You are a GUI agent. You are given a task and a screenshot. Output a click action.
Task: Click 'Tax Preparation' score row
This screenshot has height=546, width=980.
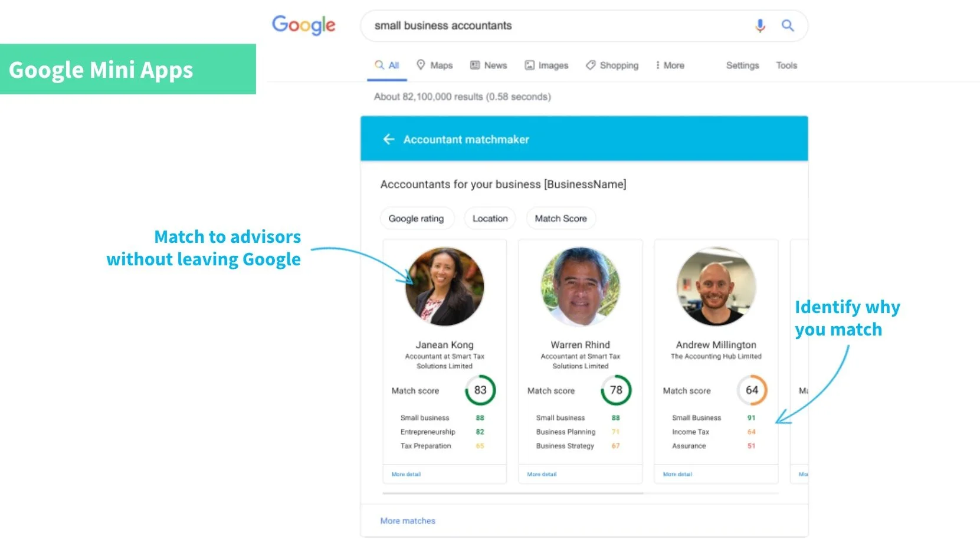[x=443, y=446]
